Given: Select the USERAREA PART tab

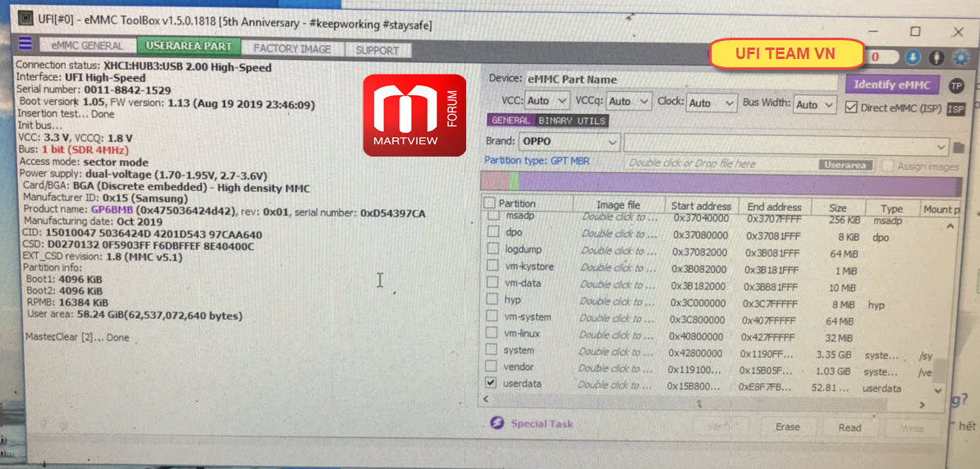Looking at the screenshot, I should tap(189, 46).
